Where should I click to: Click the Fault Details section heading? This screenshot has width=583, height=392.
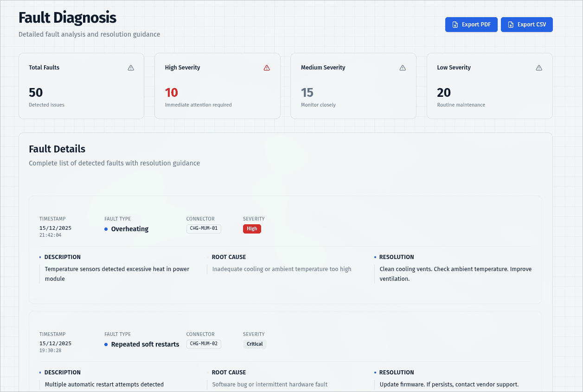(x=57, y=149)
